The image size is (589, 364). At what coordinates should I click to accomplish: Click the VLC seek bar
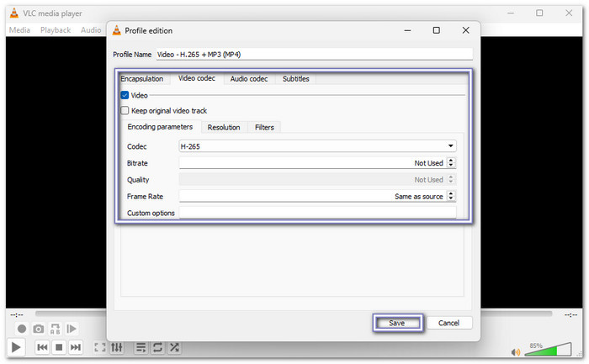point(293,314)
